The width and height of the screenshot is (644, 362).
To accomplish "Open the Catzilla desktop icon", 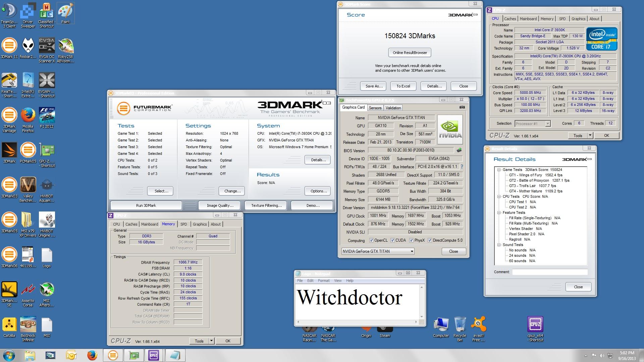I will 9,327.
